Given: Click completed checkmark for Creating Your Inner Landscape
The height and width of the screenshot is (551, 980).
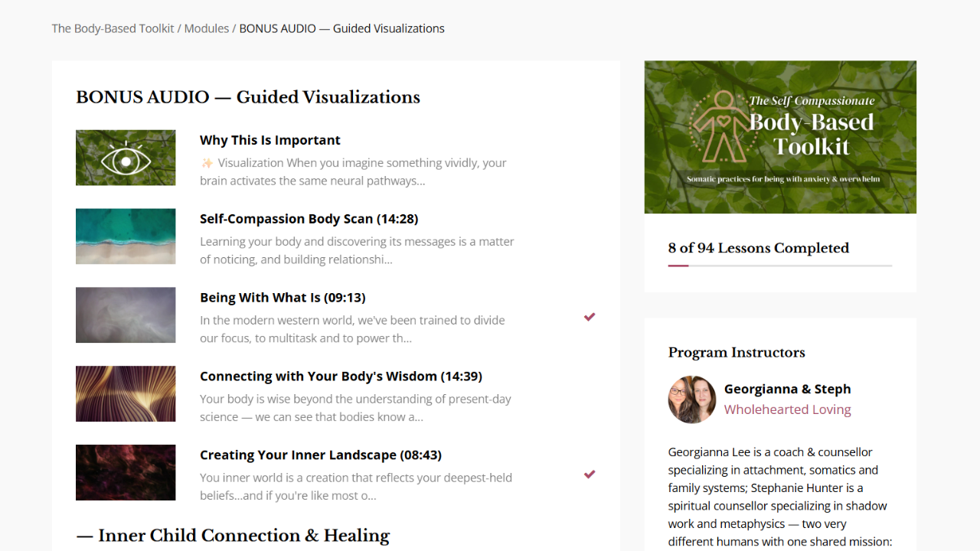Looking at the screenshot, I should click(590, 474).
